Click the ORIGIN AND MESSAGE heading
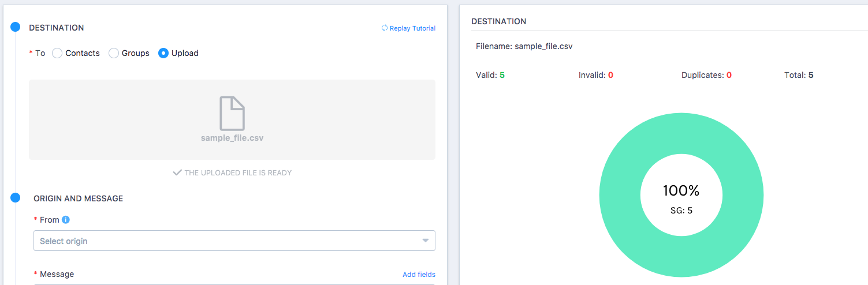Screen dimensions: 868x285 click(78, 198)
